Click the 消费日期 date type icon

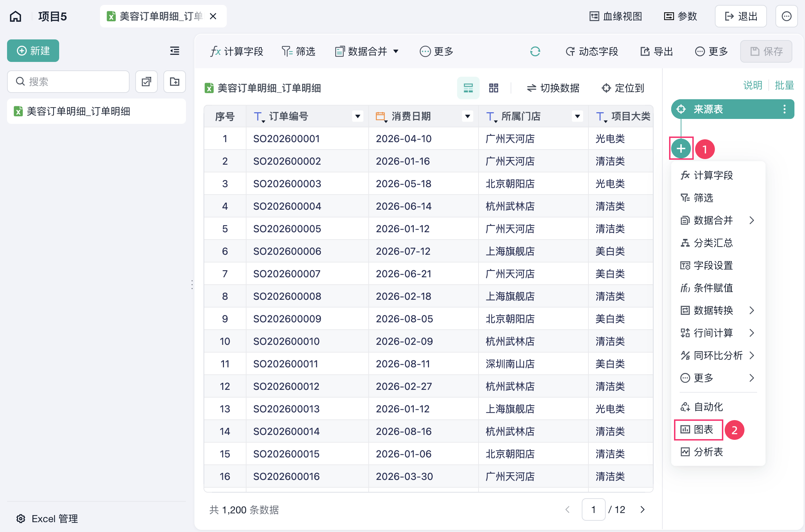(381, 116)
